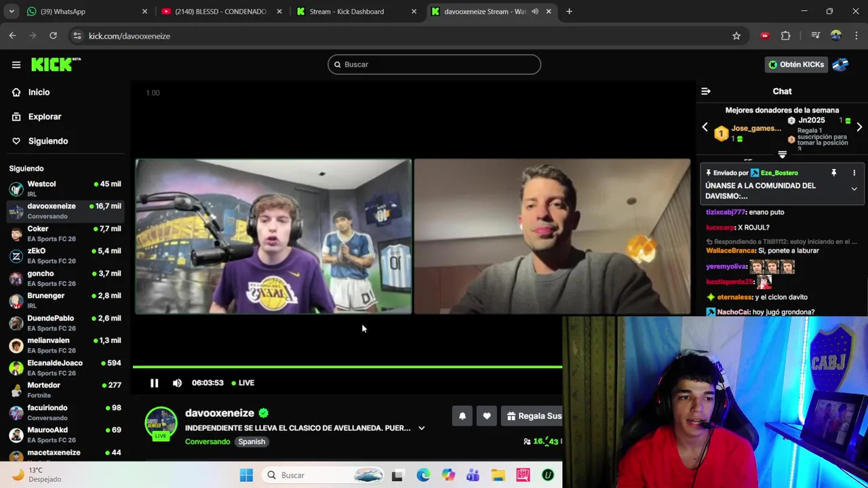This screenshot has height=488, width=868.
Task: Mute the stream volume
Action: [x=177, y=383]
